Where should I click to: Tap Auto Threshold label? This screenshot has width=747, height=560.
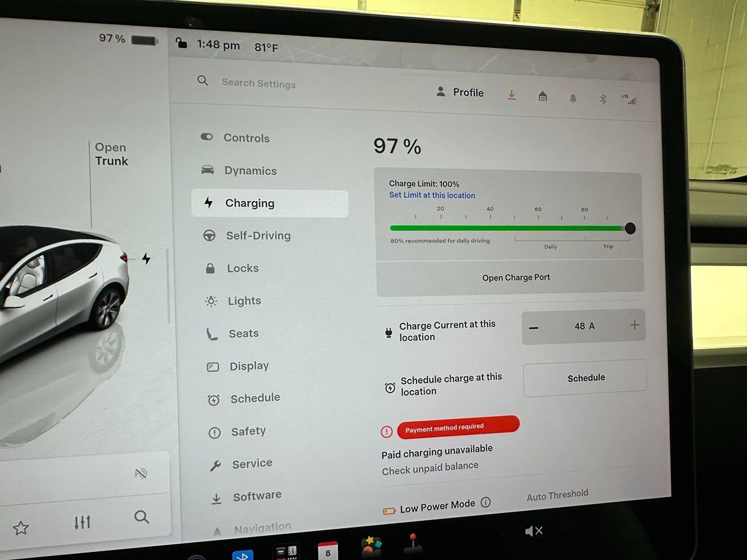click(557, 495)
